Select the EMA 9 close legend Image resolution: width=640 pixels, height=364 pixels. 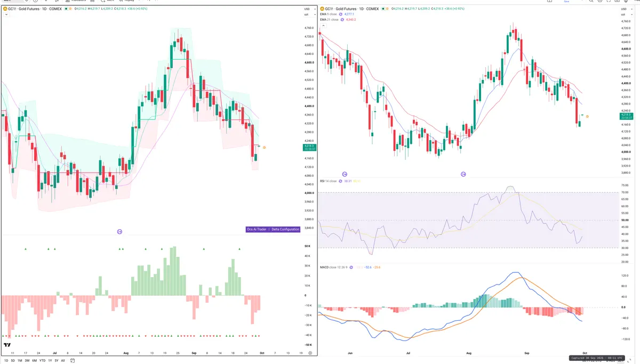[x=328, y=14]
